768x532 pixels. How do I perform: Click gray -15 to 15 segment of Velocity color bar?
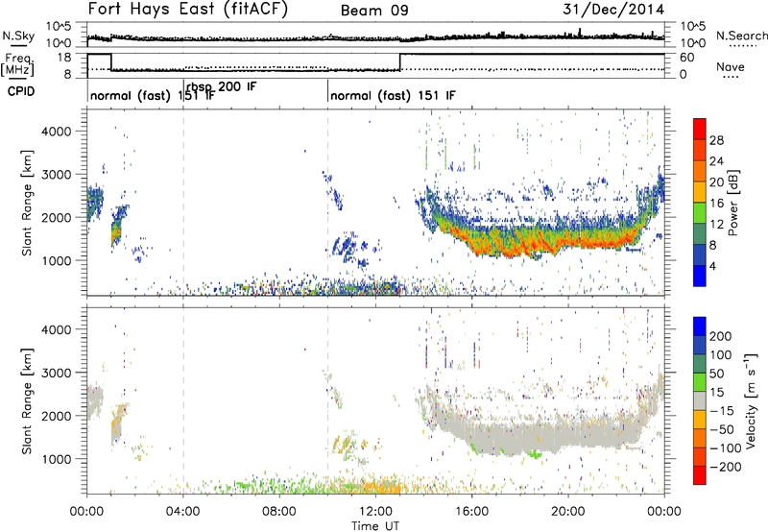click(700, 400)
